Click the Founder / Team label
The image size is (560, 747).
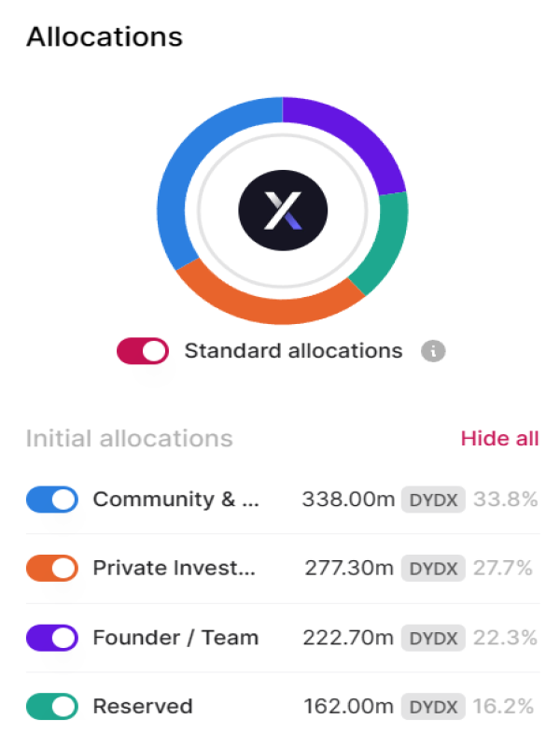175,638
